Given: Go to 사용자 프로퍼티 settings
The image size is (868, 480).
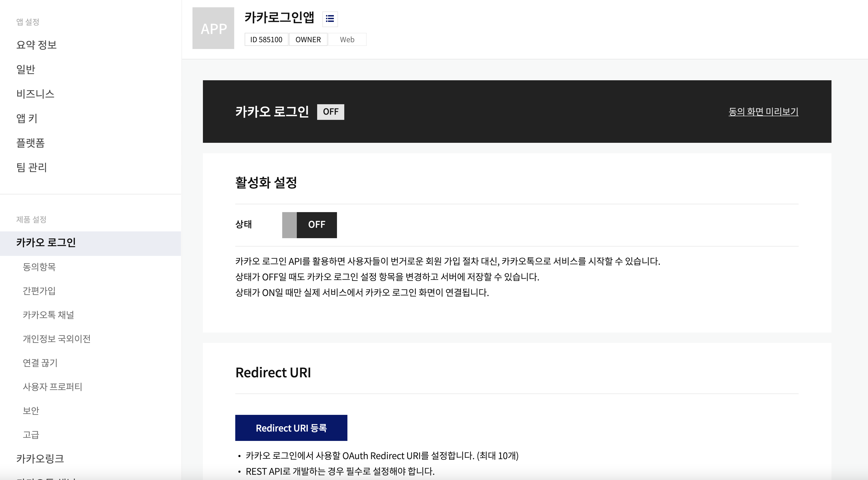Looking at the screenshot, I should (53, 387).
